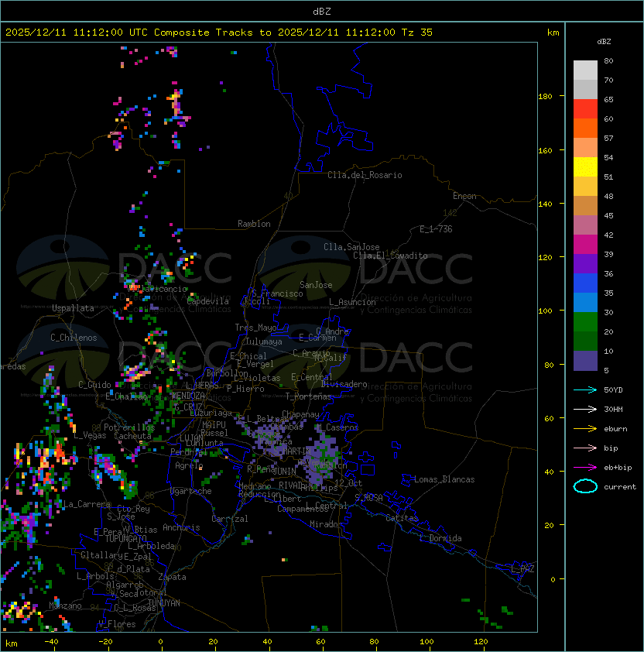Click the cyan ellipse for current storm
This screenshot has width=644, height=652.
pos(585,486)
